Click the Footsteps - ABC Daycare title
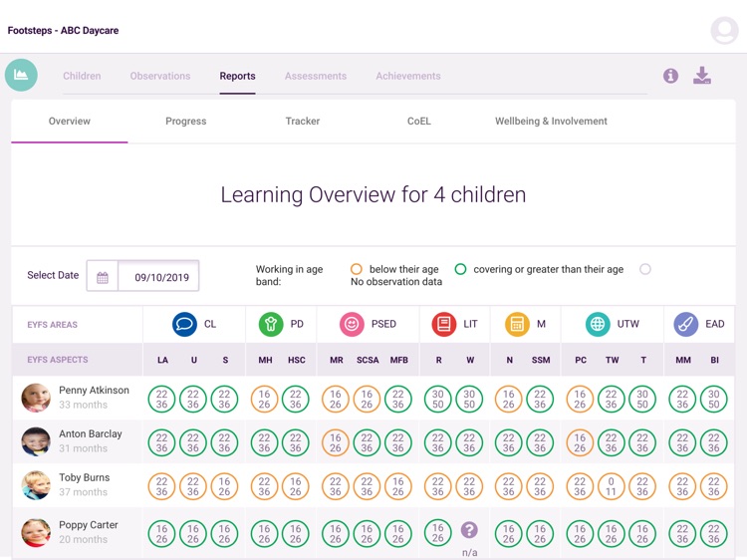Image resolution: width=747 pixels, height=560 pixels. (63, 31)
